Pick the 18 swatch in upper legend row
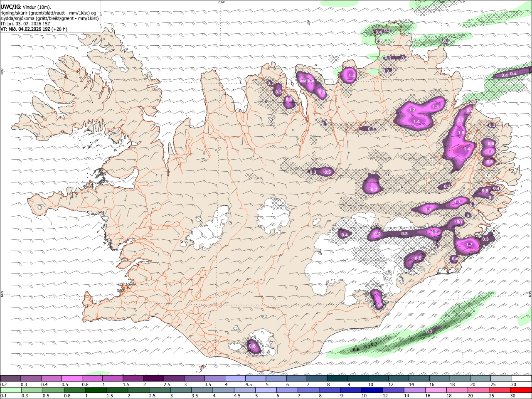This screenshot has width=532, height=399. pyautogui.click(x=460, y=379)
